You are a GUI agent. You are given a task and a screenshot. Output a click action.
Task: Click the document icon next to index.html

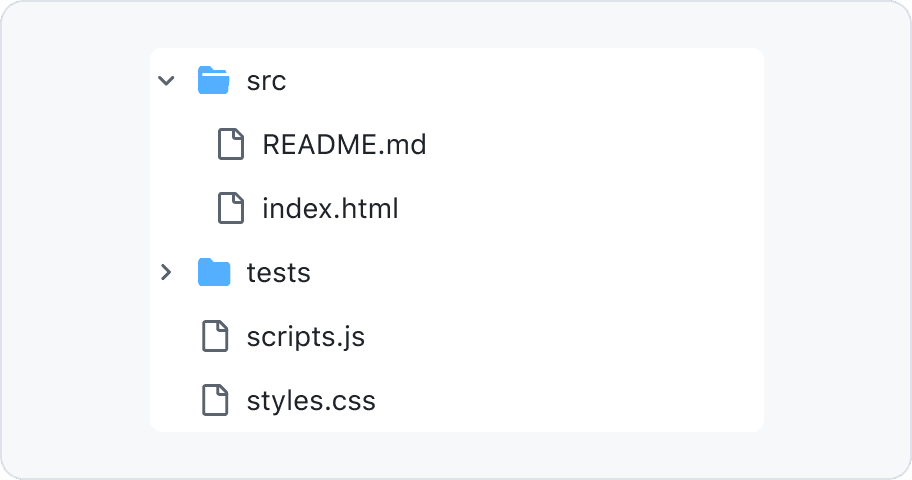click(x=231, y=208)
